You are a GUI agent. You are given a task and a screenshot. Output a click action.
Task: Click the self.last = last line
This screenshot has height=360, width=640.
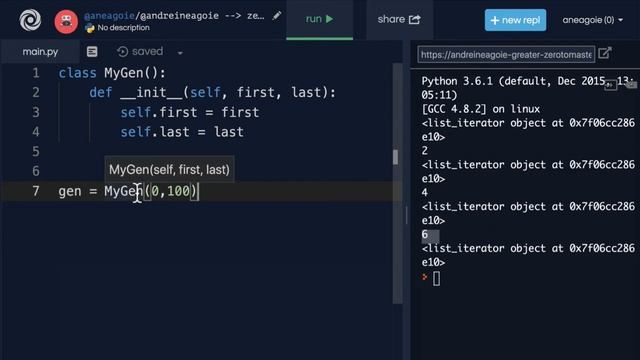[182, 132]
